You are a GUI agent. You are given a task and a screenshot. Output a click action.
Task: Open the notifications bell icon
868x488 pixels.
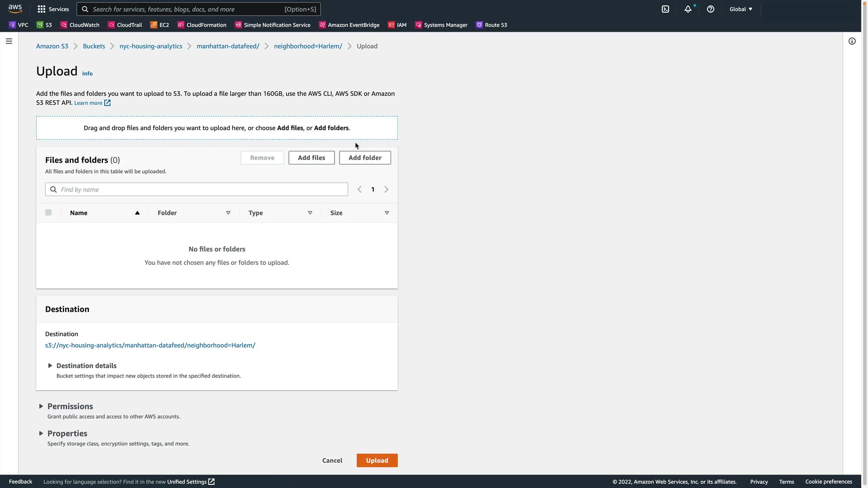pos(688,9)
